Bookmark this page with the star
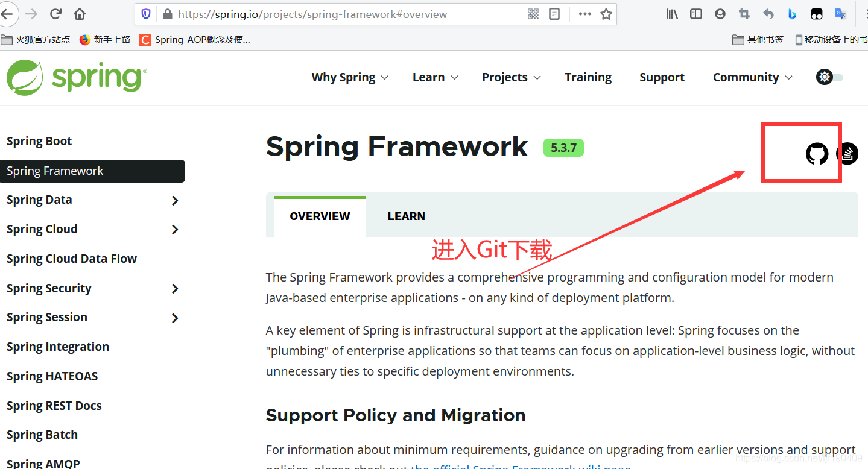Image resolution: width=868 pixels, height=469 pixels. [606, 14]
